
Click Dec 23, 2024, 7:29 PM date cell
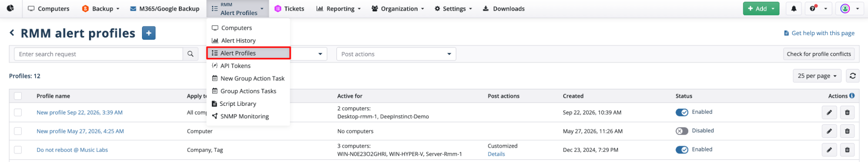(x=591, y=150)
